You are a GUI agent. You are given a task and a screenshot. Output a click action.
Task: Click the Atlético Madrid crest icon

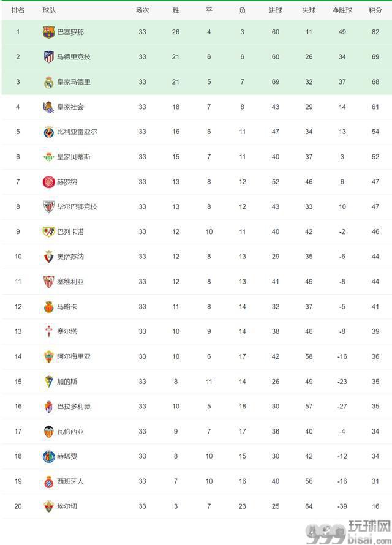click(48, 57)
